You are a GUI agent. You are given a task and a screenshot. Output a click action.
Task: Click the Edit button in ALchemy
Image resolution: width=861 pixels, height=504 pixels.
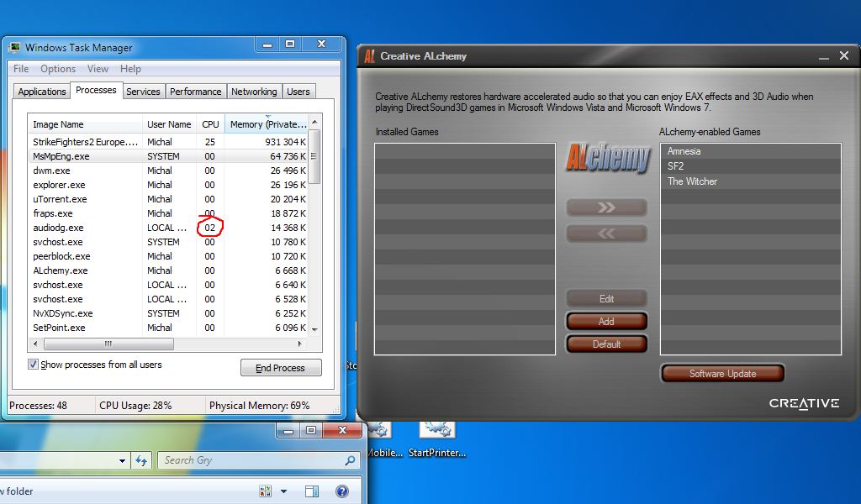click(606, 299)
